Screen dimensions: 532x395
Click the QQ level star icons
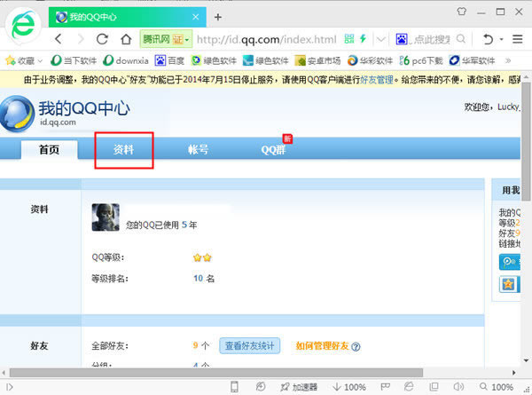[202, 257]
